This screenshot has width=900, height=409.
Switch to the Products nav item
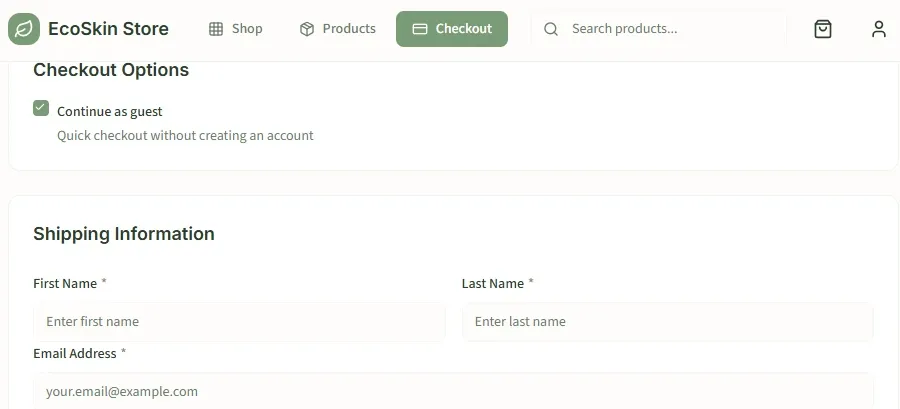click(338, 29)
